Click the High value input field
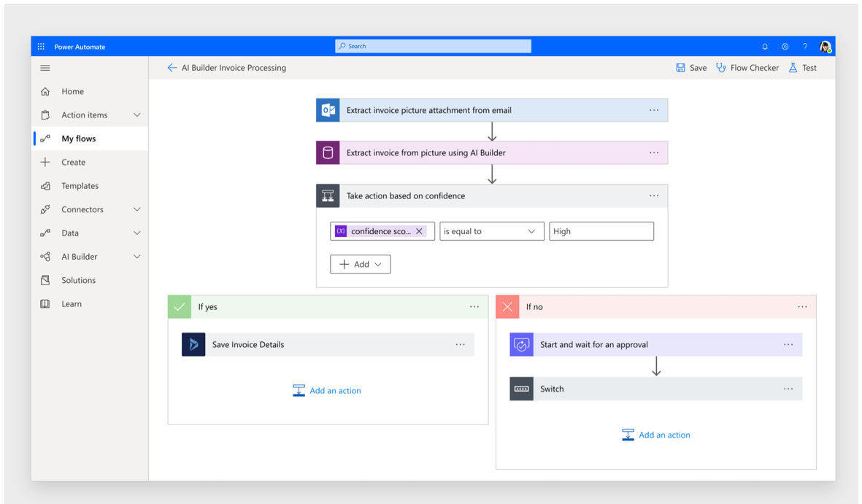The width and height of the screenshot is (862, 504). [601, 231]
